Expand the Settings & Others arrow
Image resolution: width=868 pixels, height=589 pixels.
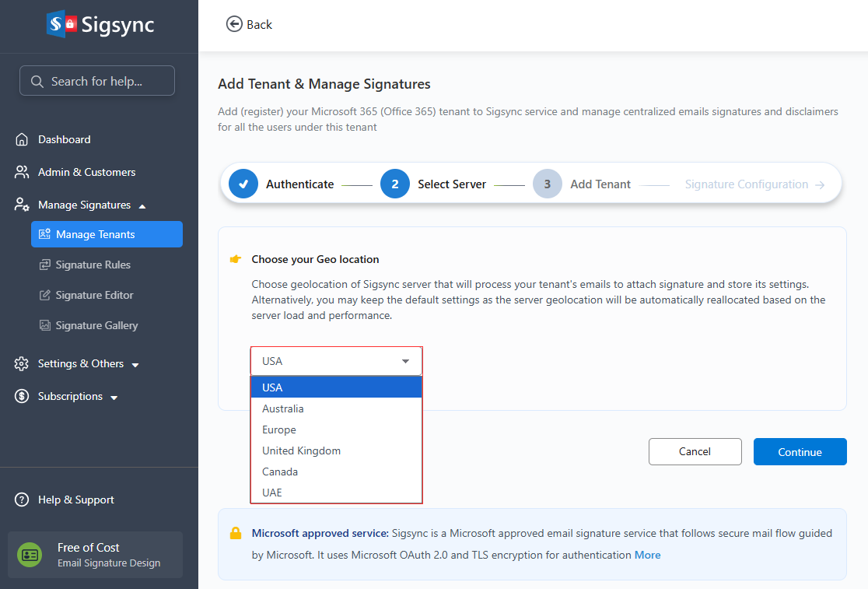[x=135, y=365]
